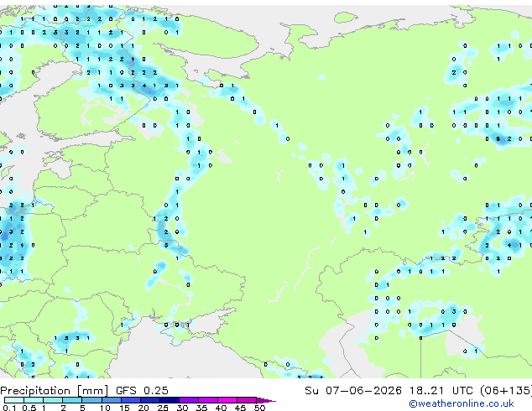The height and width of the screenshot is (411, 532).
Task: Click the '25' value on legend scale
Action: pyautogui.click(x=163, y=408)
